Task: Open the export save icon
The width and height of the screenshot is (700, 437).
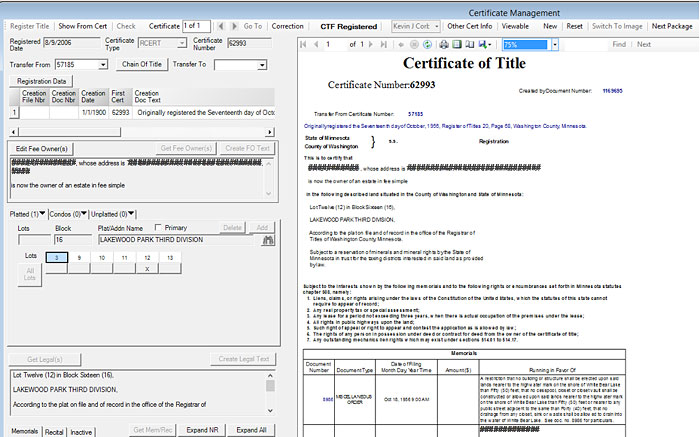Action: [484, 44]
